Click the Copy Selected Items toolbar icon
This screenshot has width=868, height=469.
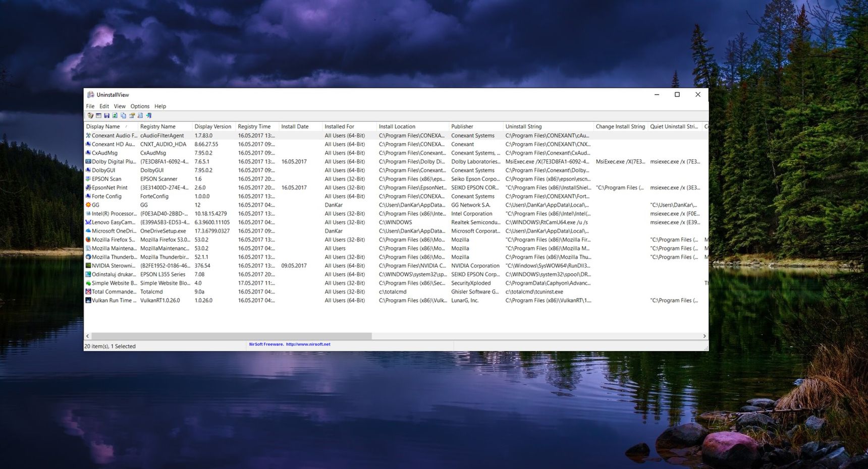[123, 115]
